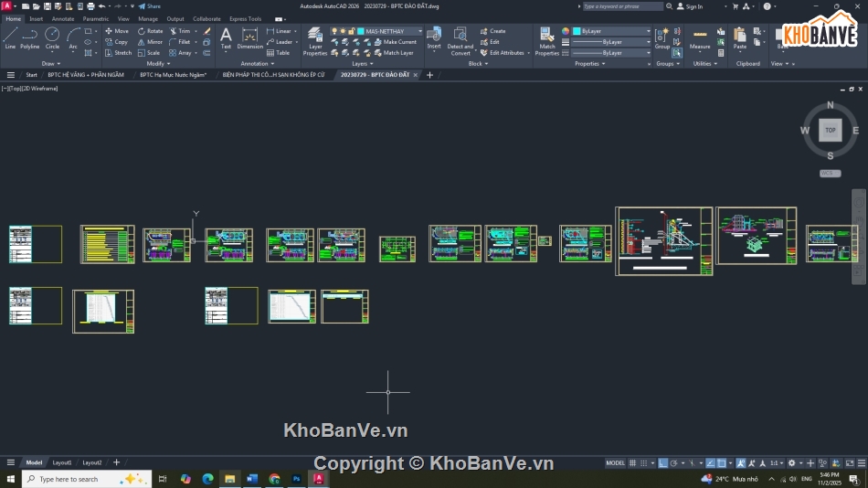Select the Line drawing tool
The height and width of the screenshot is (488, 868).
(10, 37)
